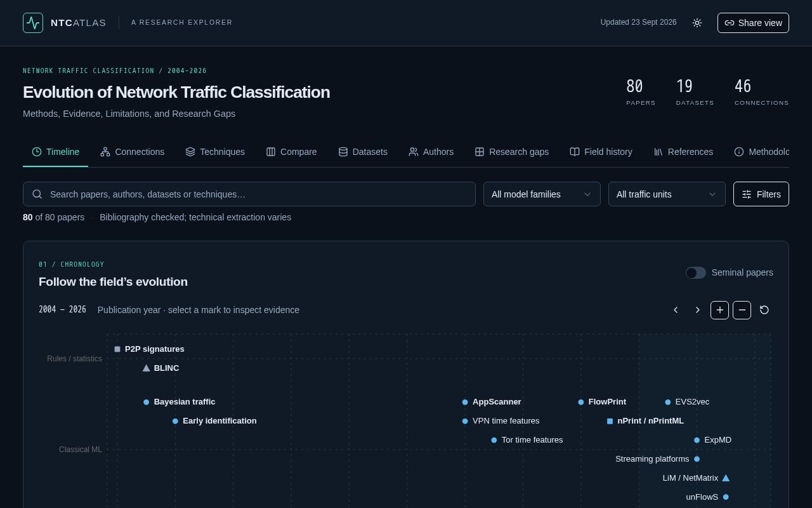Open the Datasets tab
The height and width of the screenshot is (508, 812).
click(363, 152)
